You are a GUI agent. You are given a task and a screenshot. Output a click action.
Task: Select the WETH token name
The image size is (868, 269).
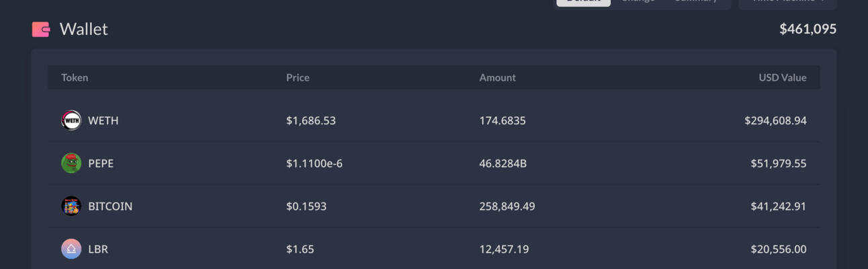click(103, 121)
